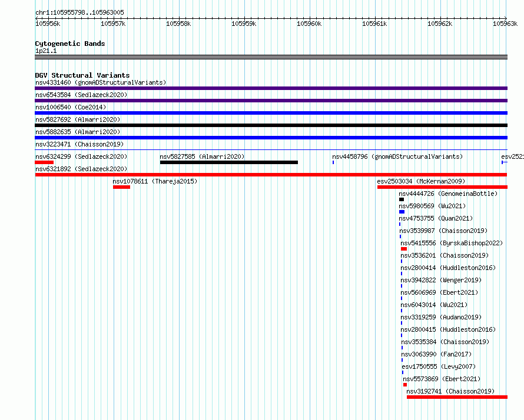Click the red nsv5415556 ByrskaBishop2022 glyph
Viewport: 524px width, 420px height.
[404, 249]
